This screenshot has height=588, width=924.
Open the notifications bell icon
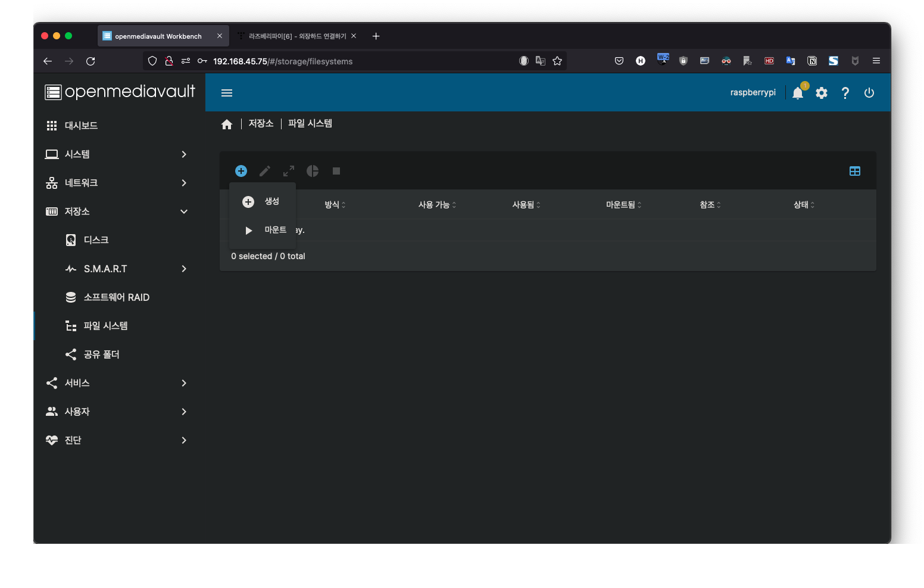pos(798,92)
